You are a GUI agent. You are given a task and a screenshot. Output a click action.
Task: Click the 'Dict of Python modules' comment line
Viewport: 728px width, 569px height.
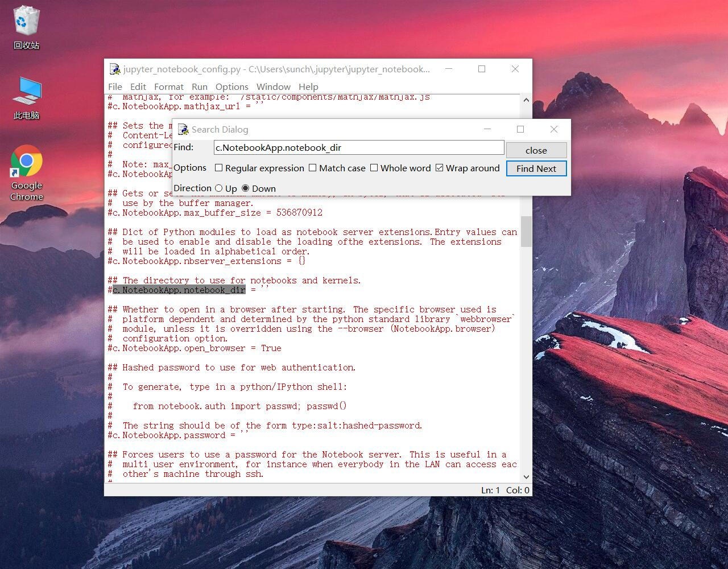312,232
